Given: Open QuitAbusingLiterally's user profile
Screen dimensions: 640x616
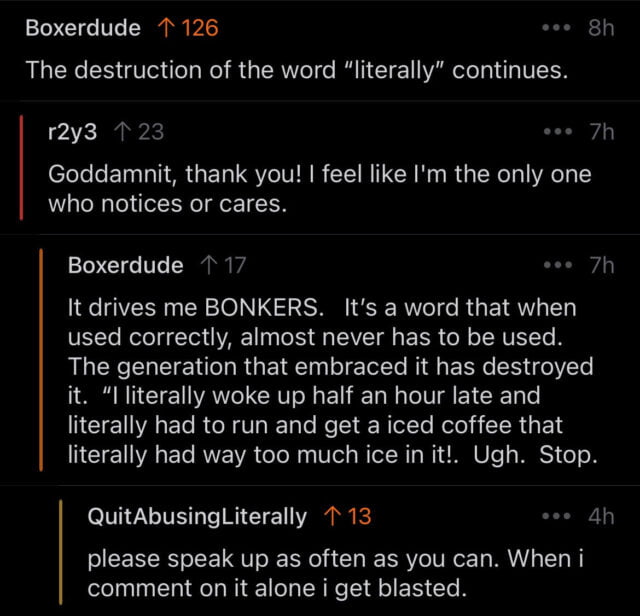Looking at the screenshot, I should [197, 516].
